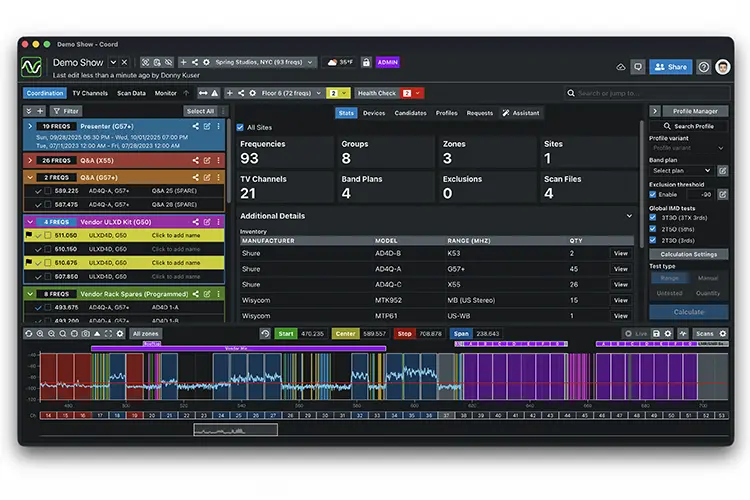
Task: Click the blue Share button
Action: [671, 67]
